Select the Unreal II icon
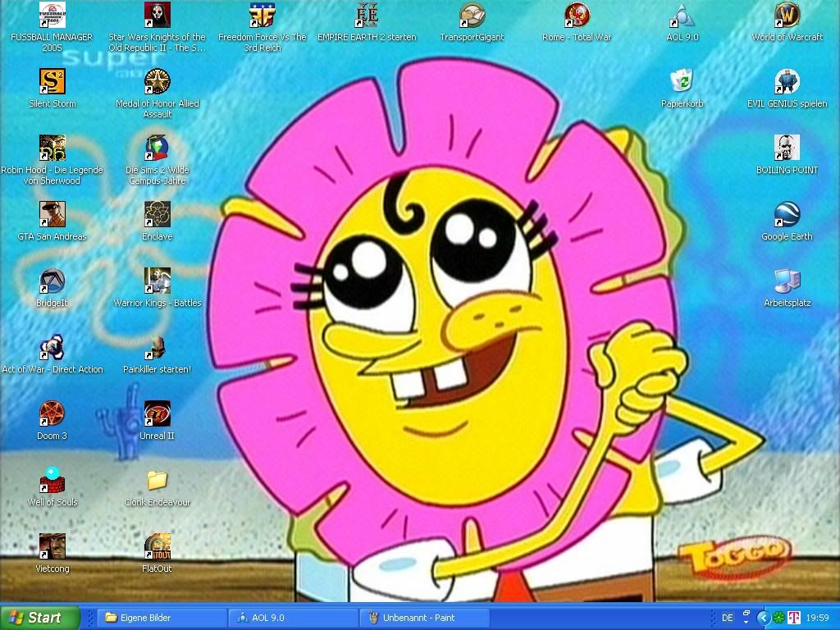This screenshot has width=840, height=630. tap(157, 413)
